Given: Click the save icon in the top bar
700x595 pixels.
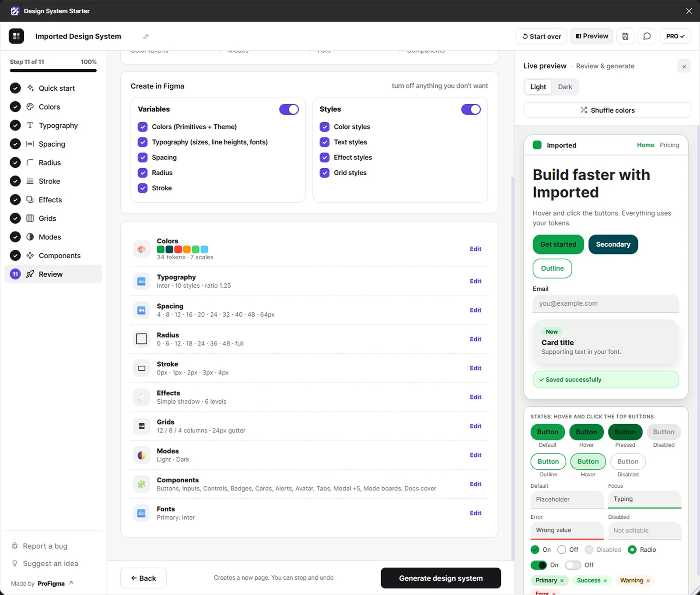Looking at the screenshot, I should pos(625,36).
